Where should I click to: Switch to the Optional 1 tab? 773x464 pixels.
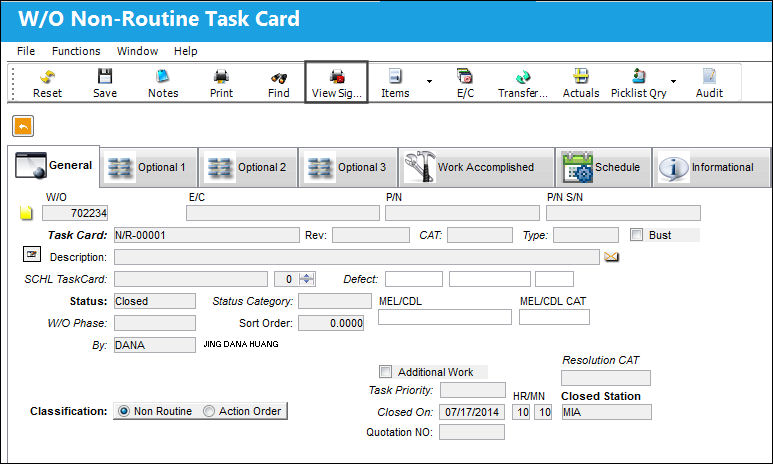click(149, 167)
